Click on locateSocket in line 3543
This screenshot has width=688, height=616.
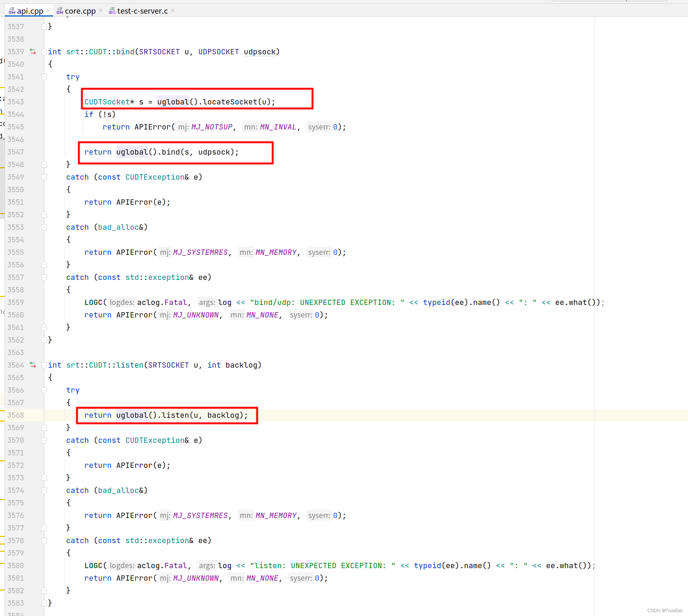(230, 102)
